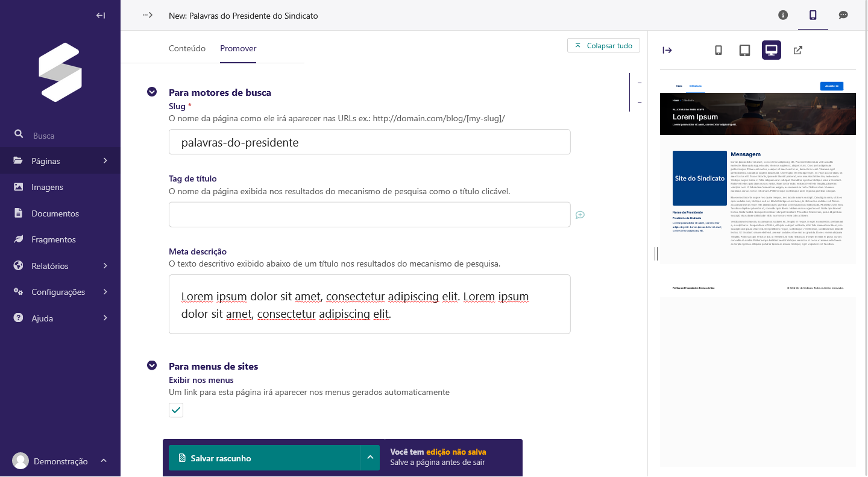Collapse Para motores de busca section
The height and width of the screenshot is (477, 868).
[x=152, y=92]
